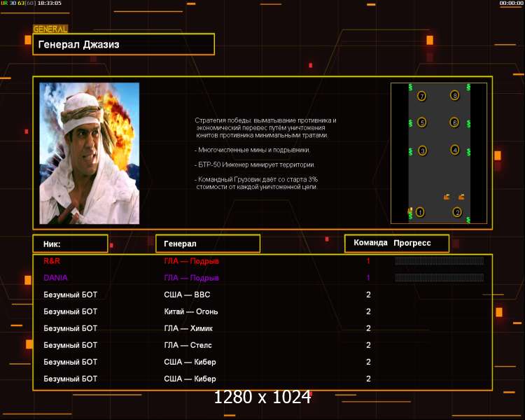Viewport: 525px width, 420px height.
Task: Click the R&R player name
Action: 52,261
